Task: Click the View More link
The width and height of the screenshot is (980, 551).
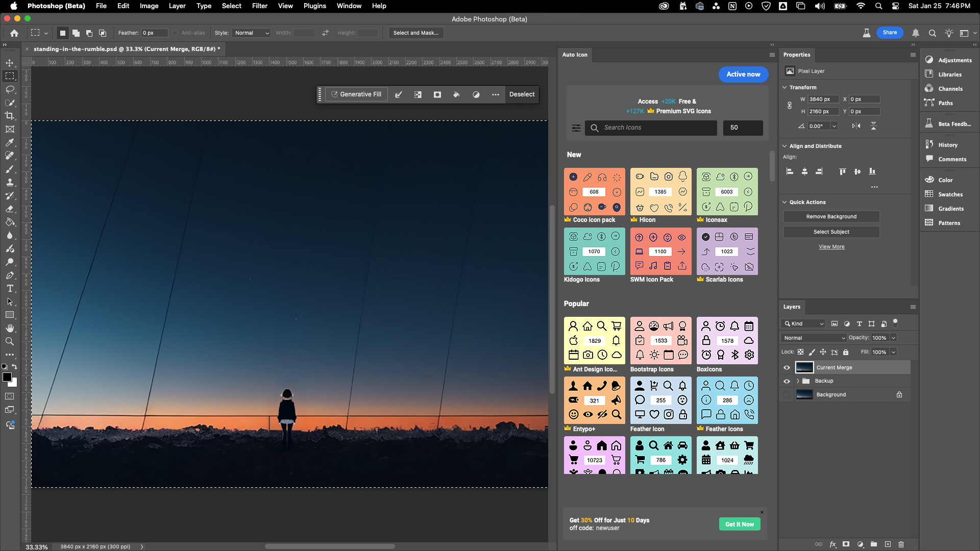Action: click(x=831, y=246)
